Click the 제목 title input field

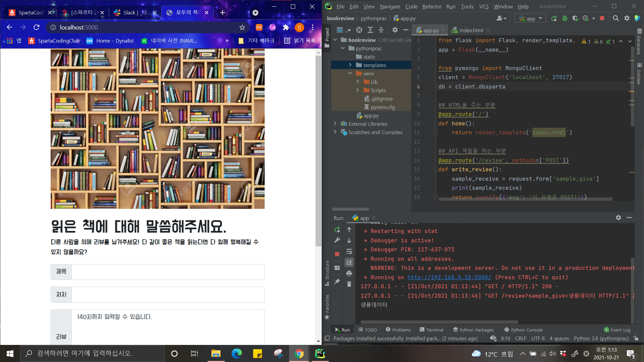coord(168,272)
